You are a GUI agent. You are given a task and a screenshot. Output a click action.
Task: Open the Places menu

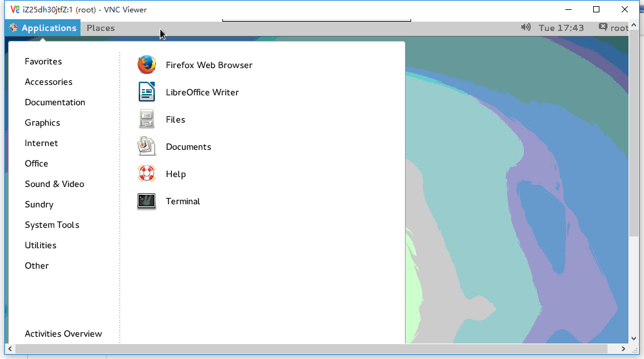point(100,28)
